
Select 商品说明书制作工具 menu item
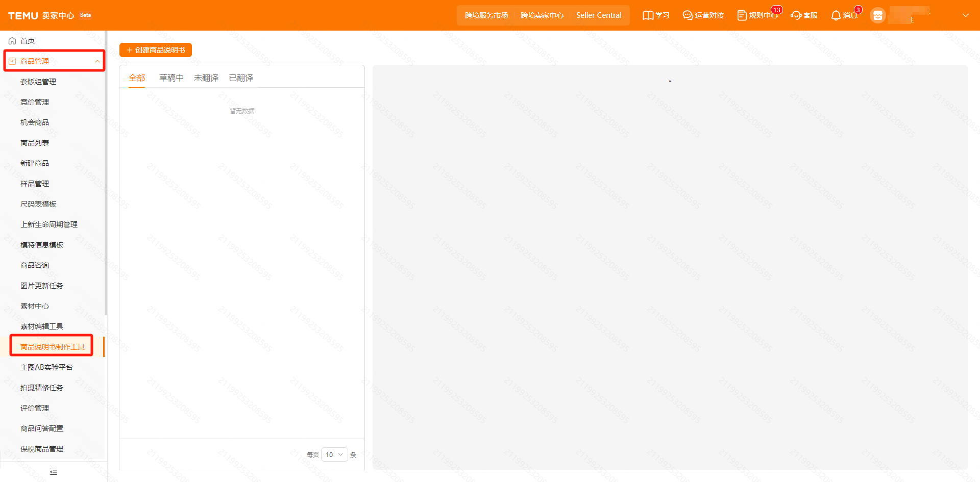(x=53, y=347)
